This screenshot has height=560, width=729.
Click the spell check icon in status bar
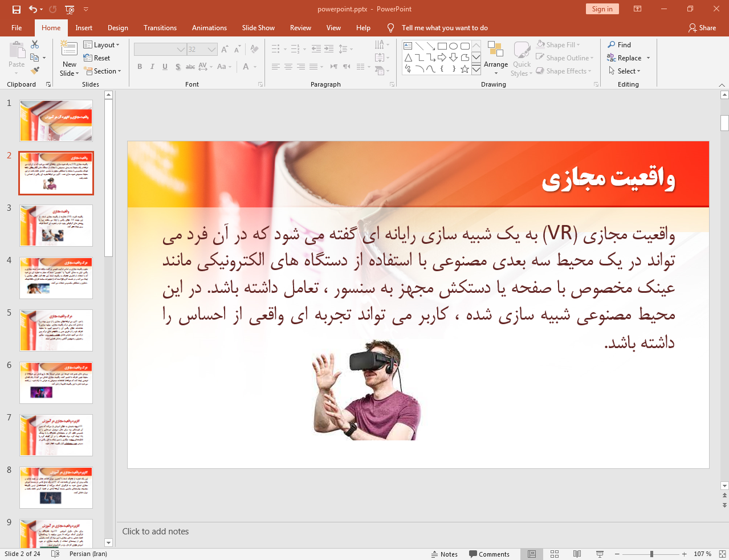pos(55,554)
